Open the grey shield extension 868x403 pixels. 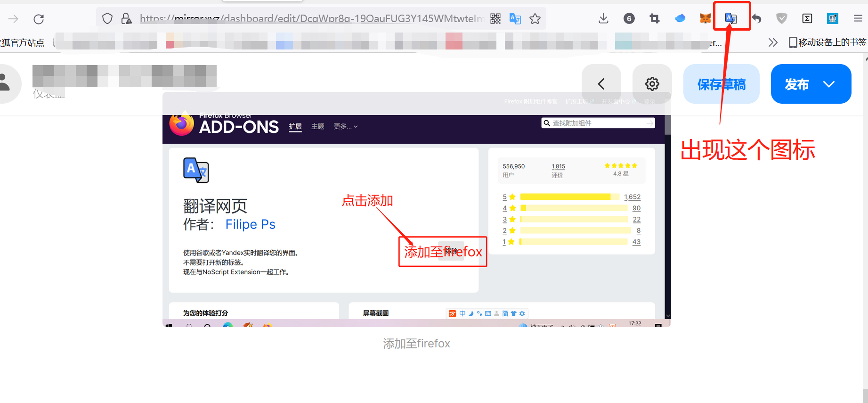[782, 18]
